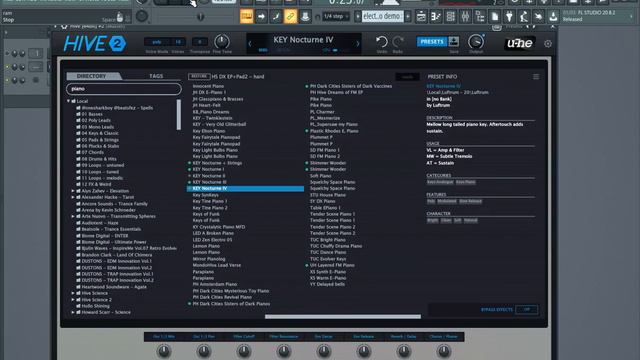This screenshot has width=640, height=360.
Task: Toggle dot on PH Dark Cities Sisters of Dark Vaccines
Action: click(x=307, y=87)
